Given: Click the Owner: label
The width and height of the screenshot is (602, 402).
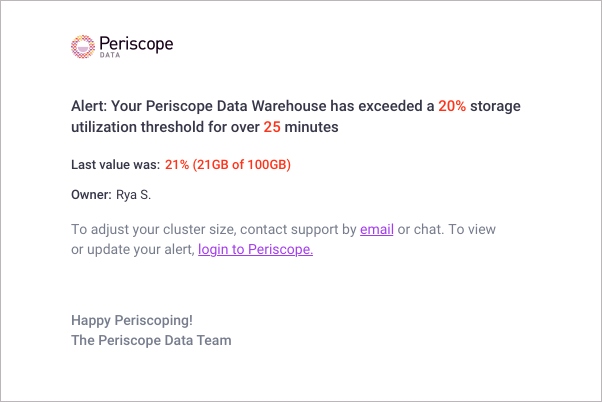Looking at the screenshot, I should [91, 195].
